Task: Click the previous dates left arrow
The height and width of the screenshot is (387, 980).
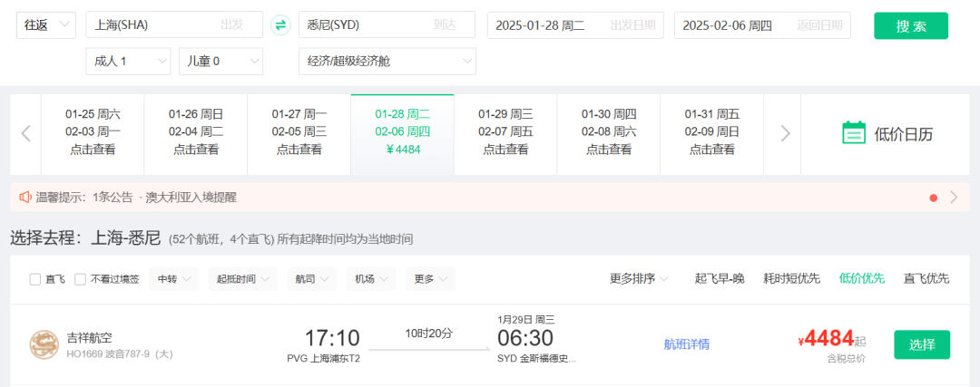Action: click(x=25, y=133)
